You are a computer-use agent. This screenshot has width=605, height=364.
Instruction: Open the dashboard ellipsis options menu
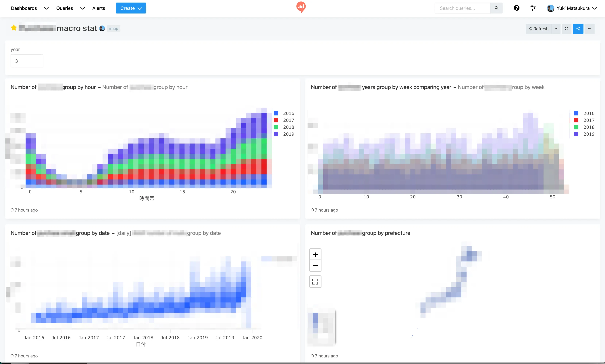pos(589,29)
